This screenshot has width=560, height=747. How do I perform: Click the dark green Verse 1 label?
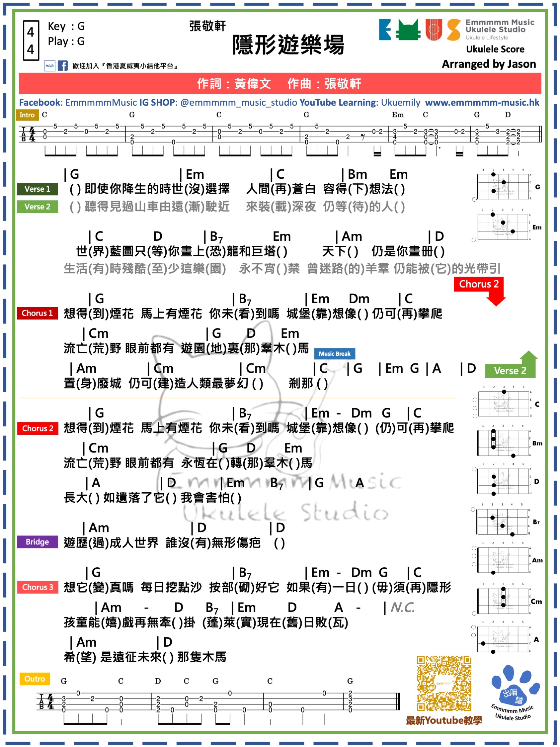click(37, 189)
